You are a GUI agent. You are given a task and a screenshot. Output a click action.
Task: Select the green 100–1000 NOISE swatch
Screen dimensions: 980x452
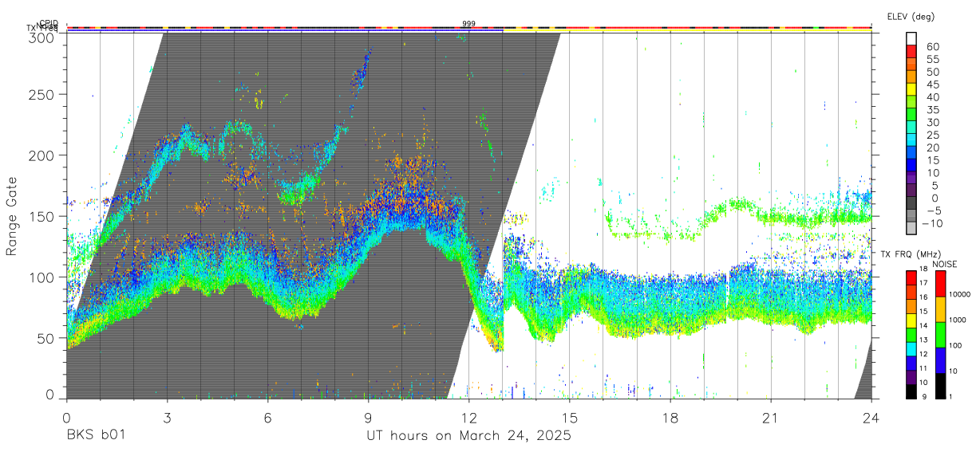(940, 335)
